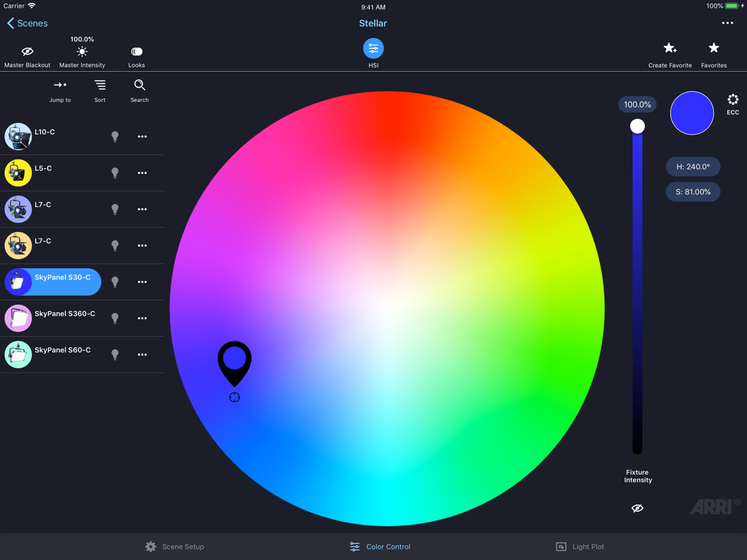Screen dimensions: 747x560
Task: Toggle Master Blackout
Action: (x=27, y=57)
